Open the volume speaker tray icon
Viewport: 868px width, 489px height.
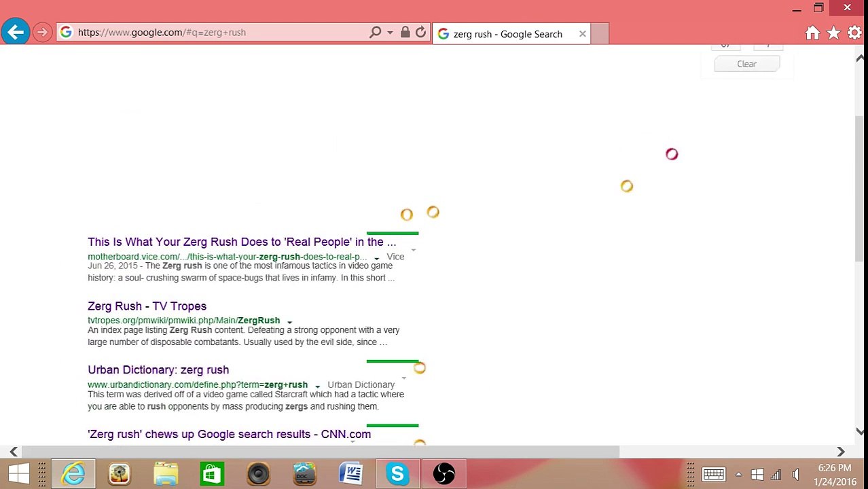tap(795, 475)
